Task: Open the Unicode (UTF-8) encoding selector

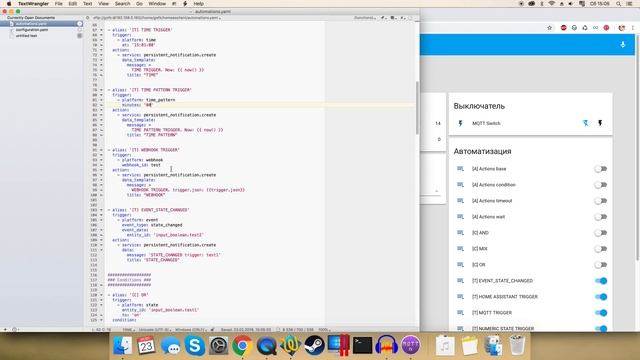Action: [x=155, y=329]
